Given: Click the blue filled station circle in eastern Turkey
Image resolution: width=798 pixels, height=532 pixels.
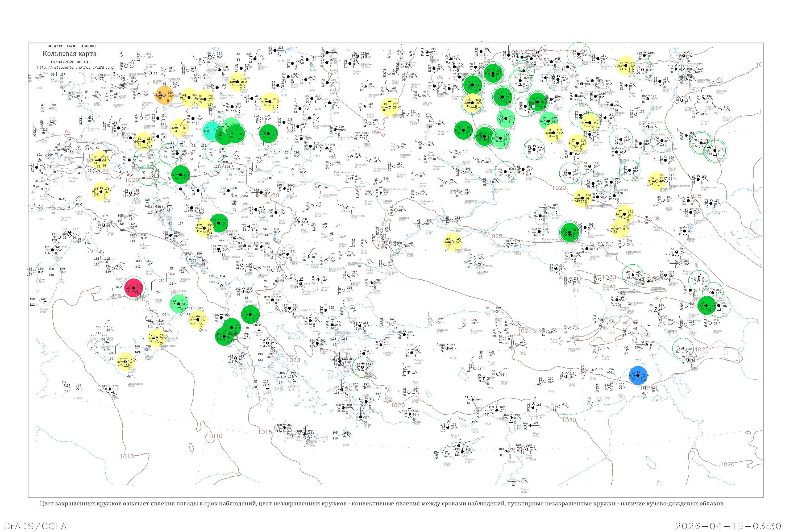Looking at the screenshot, I should pyautogui.click(x=638, y=375).
